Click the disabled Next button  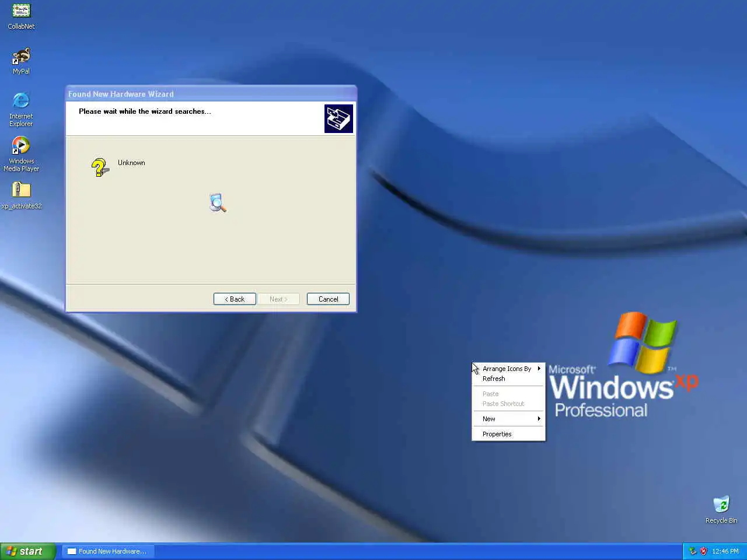click(278, 299)
